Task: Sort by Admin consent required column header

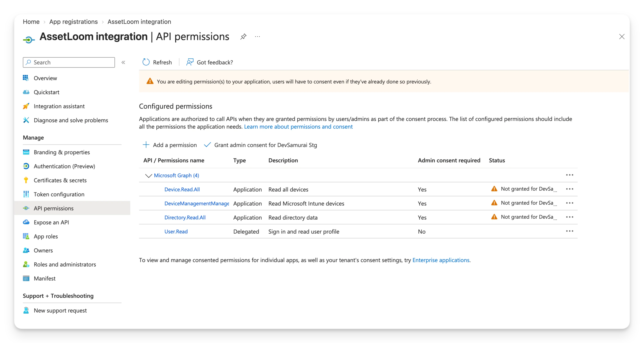Action: pyautogui.click(x=449, y=160)
